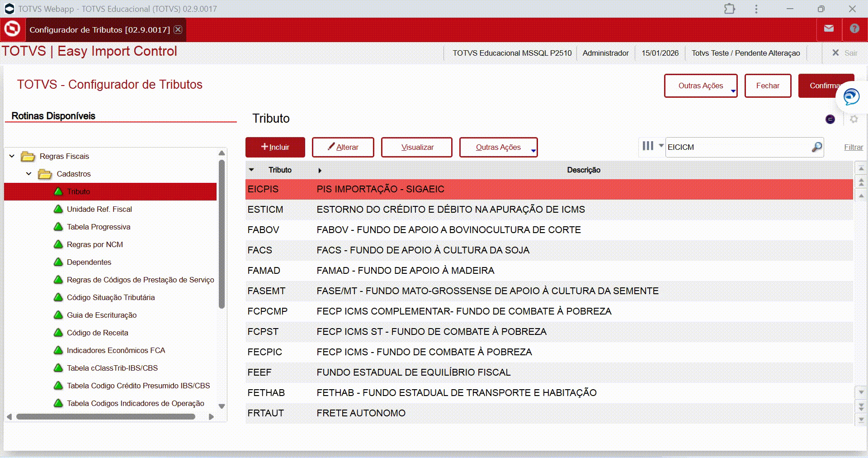Select the FACS tribute row

click(x=549, y=250)
